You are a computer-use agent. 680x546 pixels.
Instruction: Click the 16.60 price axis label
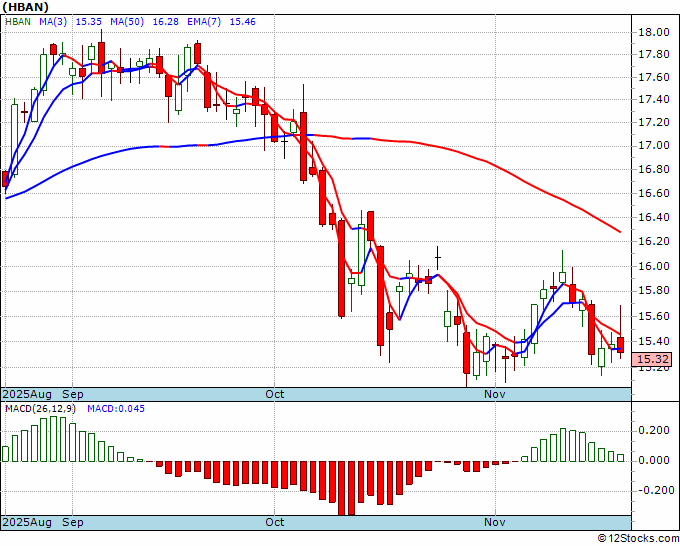(653, 193)
